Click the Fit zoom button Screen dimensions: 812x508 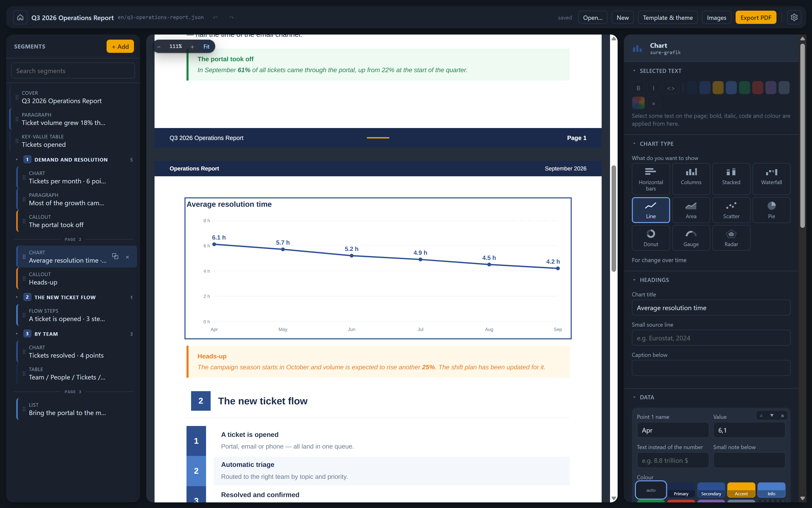click(206, 46)
